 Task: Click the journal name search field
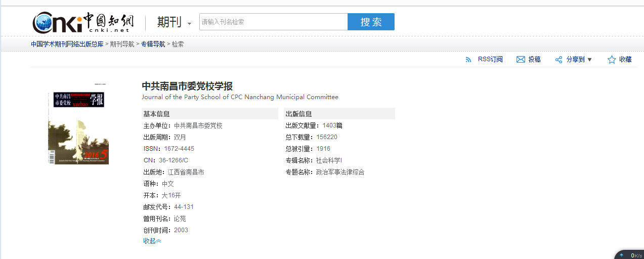(x=273, y=22)
